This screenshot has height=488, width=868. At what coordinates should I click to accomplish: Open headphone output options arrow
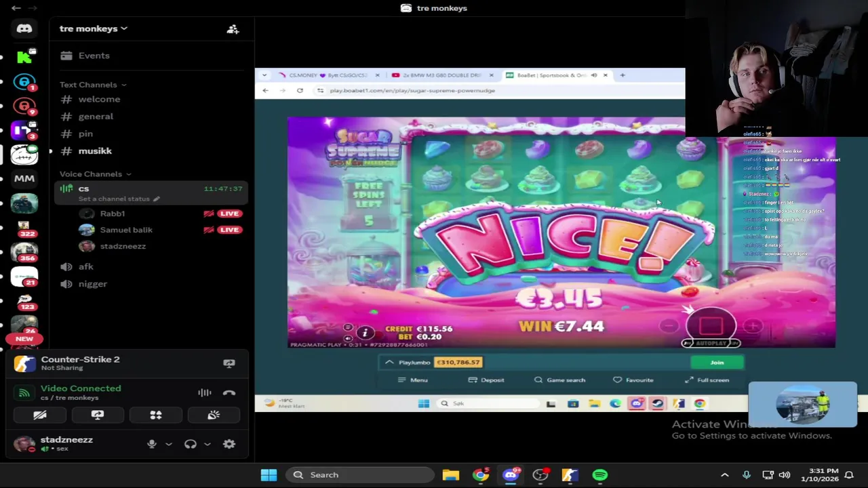tap(208, 444)
